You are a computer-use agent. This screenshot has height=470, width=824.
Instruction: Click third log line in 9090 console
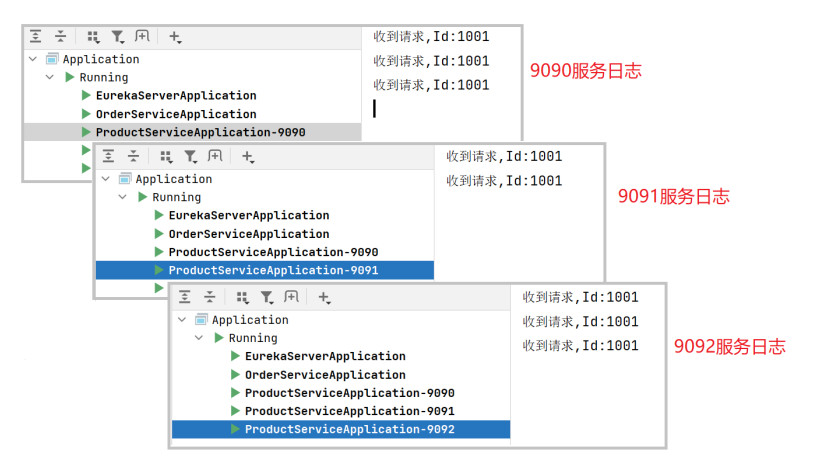click(x=431, y=85)
